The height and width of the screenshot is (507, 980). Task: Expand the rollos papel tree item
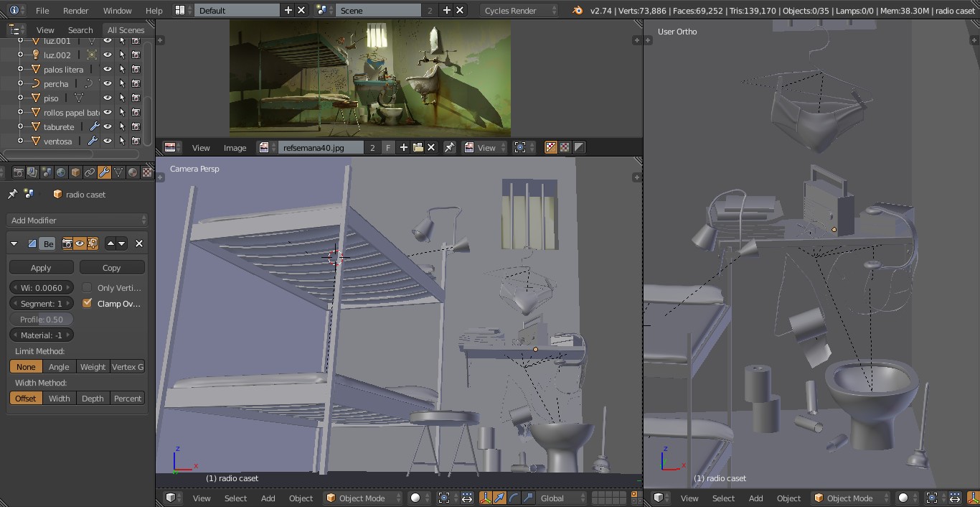(20, 112)
